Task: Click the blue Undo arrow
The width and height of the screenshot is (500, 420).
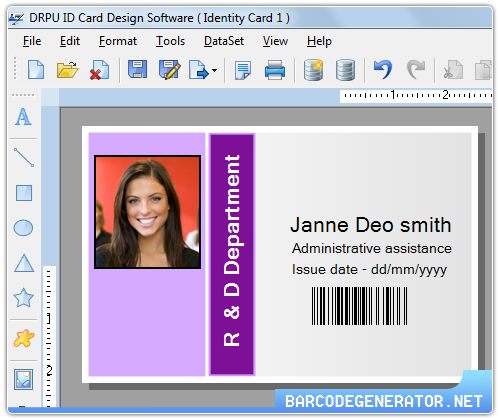Action: coord(383,69)
